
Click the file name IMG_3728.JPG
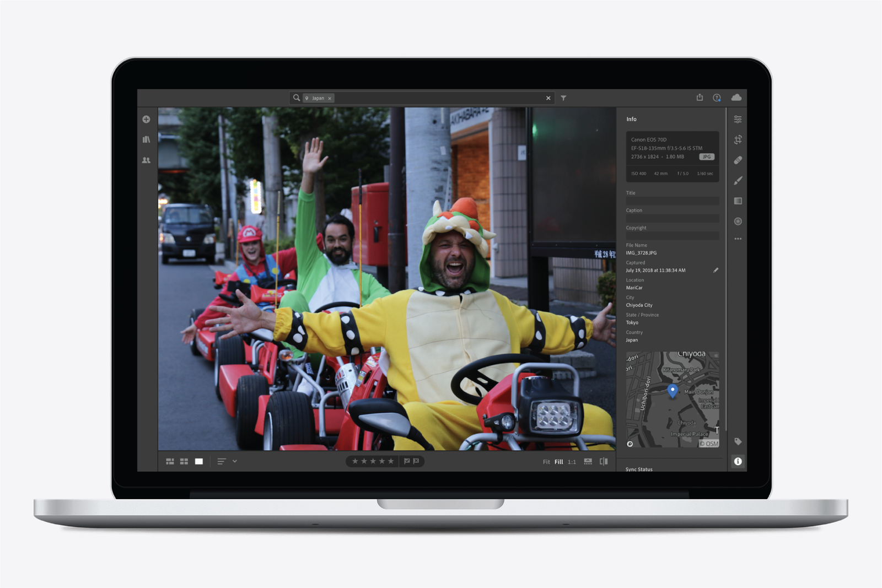[641, 253]
